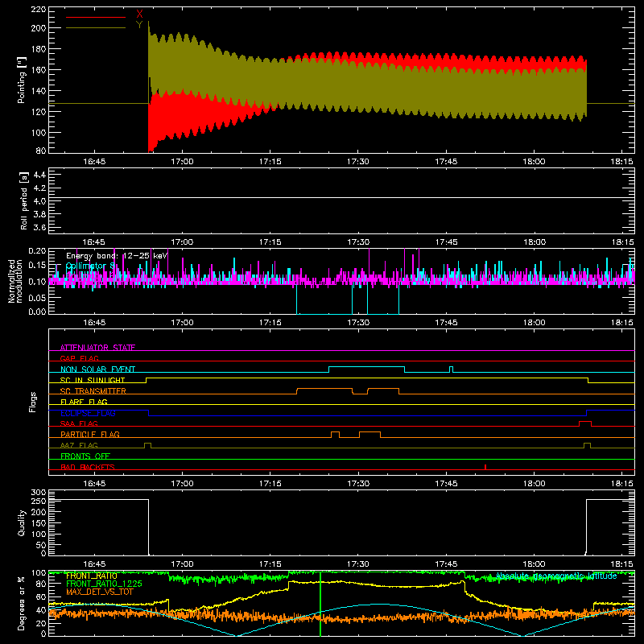The width and height of the screenshot is (644, 644).
Task: Select the Normalized modulation axis title
Action: (15, 281)
